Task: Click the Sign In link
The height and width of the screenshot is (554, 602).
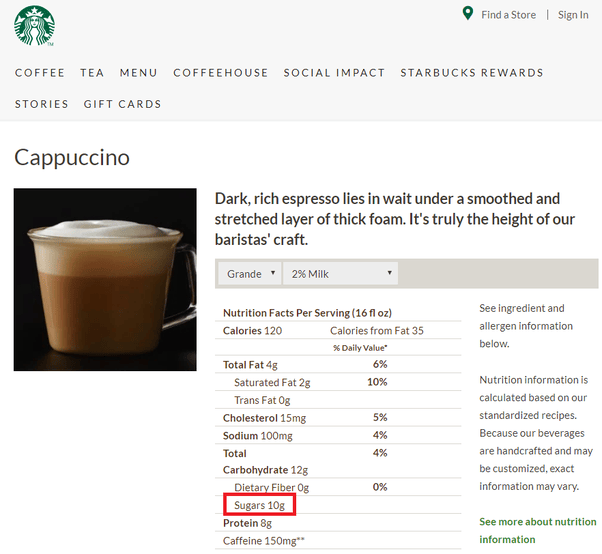Action: [573, 15]
